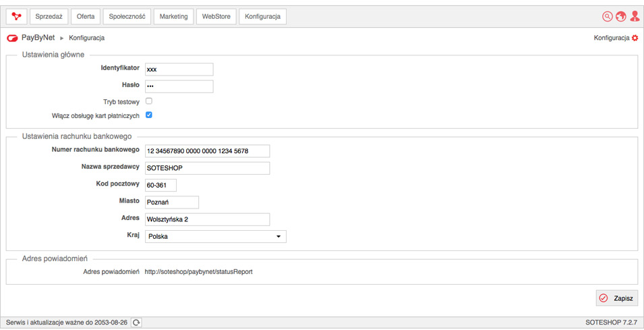
Task: Click the Zapisz save button
Action: (617, 298)
